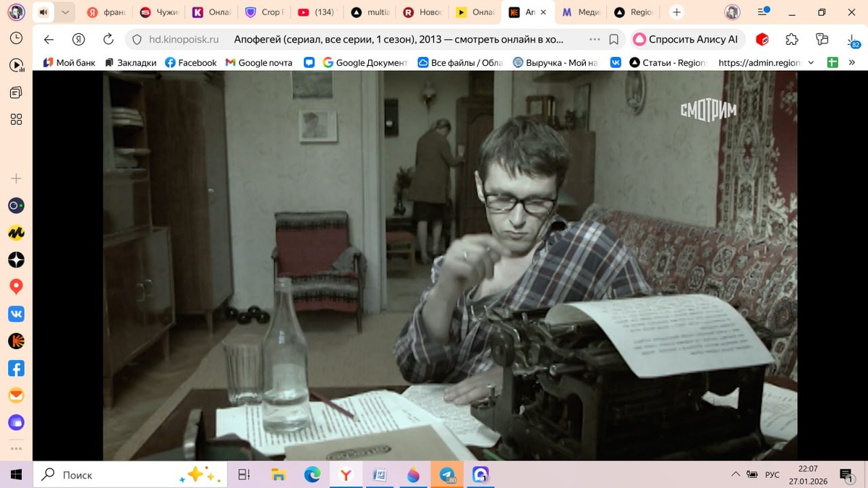
Task: Open 'Facebook' bookmark
Action: [191, 63]
